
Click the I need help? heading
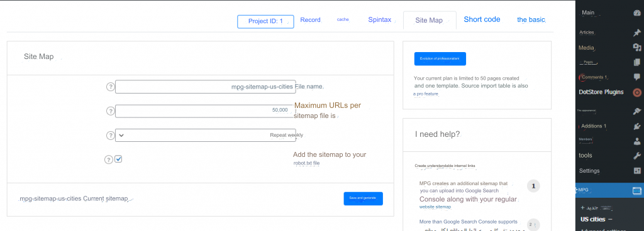point(438,134)
